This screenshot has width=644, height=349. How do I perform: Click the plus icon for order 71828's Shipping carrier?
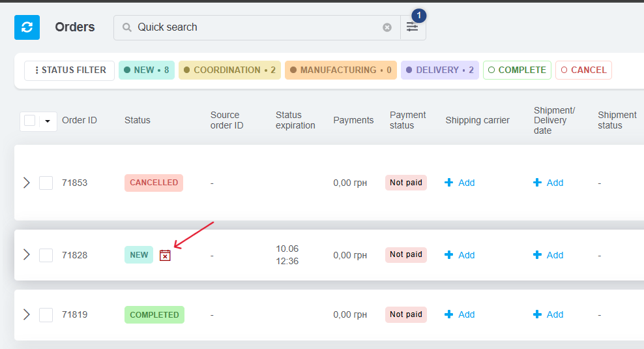(x=449, y=255)
